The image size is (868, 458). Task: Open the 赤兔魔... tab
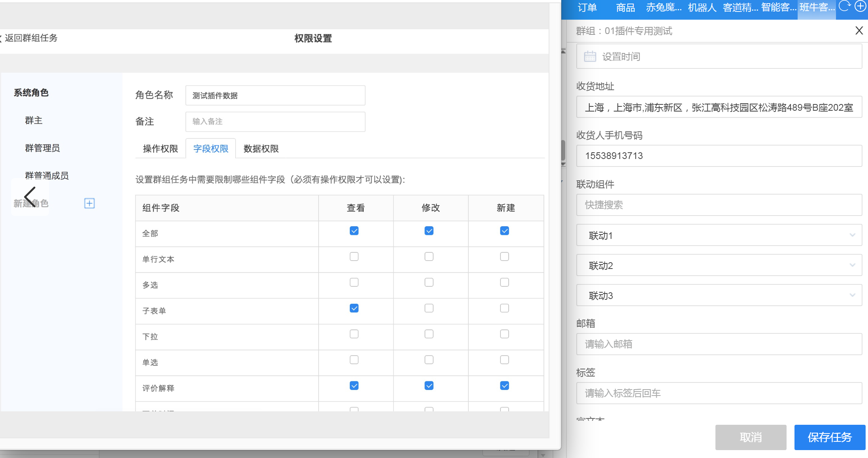tap(664, 8)
